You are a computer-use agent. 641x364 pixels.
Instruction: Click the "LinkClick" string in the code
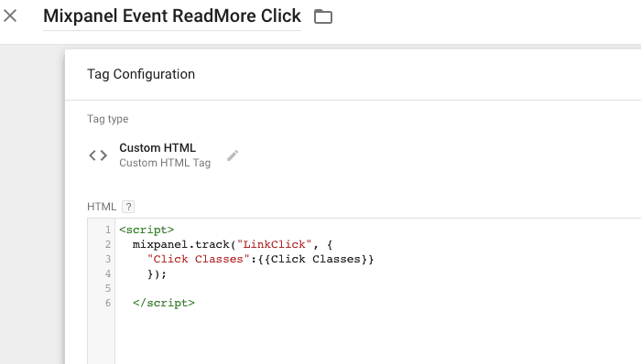(275, 244)
